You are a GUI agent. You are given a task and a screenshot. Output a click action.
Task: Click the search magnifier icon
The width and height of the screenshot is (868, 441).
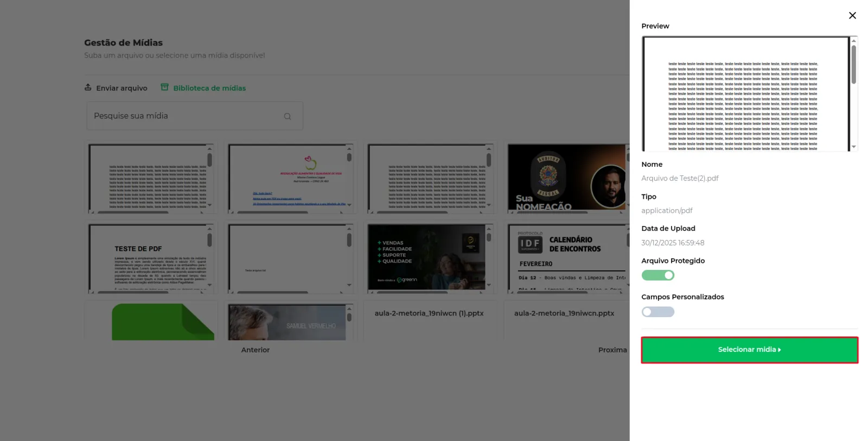tap(288, 116)
